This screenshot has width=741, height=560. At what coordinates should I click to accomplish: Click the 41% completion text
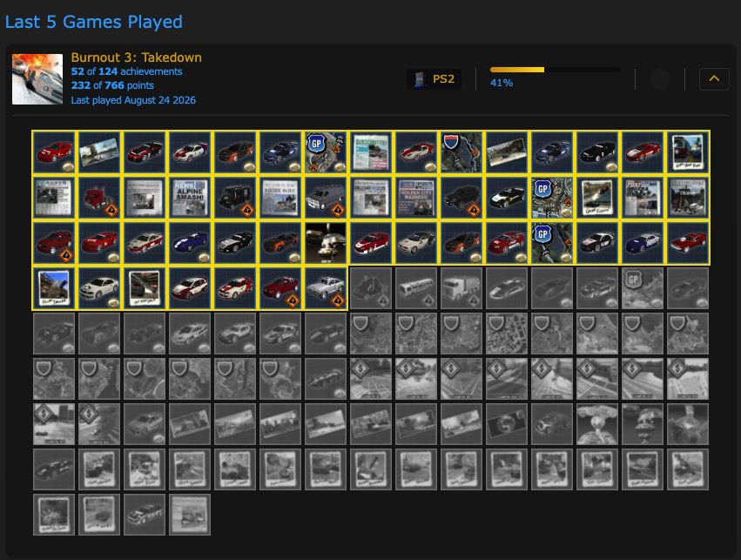click(x=502, y=83)
